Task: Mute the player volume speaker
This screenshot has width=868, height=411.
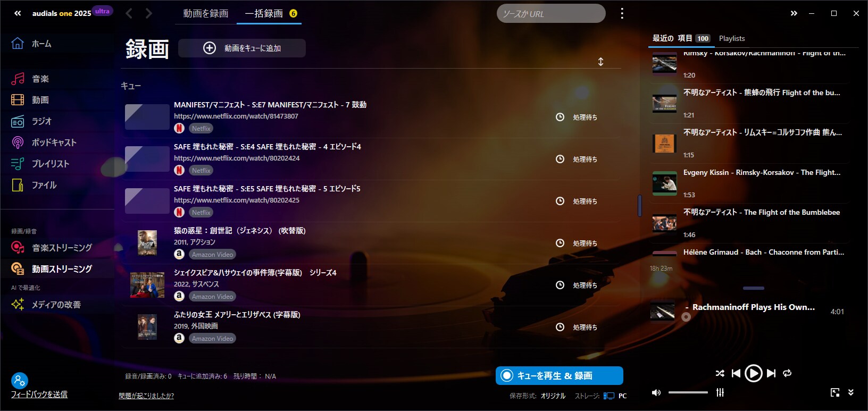Action: pyautogui.click(x=656, y=392)
